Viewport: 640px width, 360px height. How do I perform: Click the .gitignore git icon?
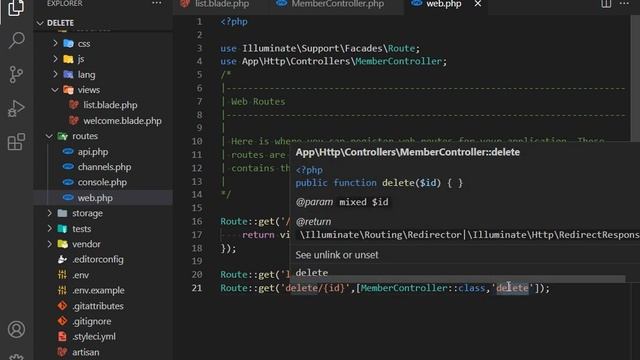pos(62,321)
